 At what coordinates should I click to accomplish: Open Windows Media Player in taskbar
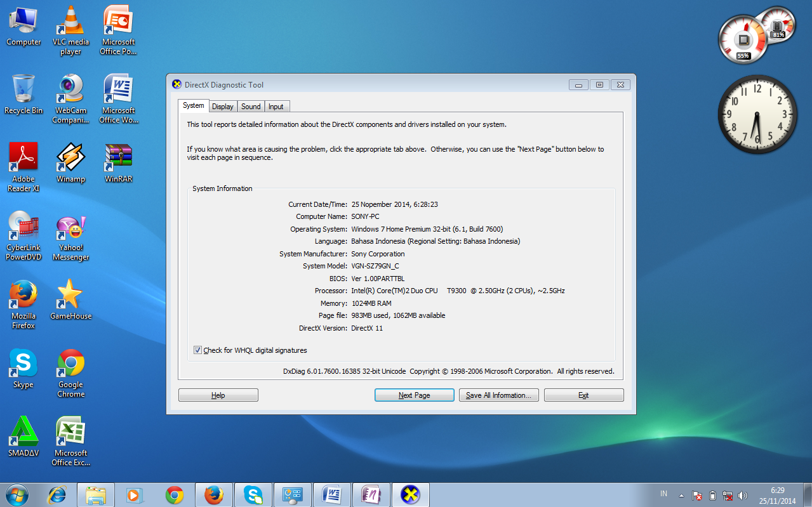tap(135, 494)
